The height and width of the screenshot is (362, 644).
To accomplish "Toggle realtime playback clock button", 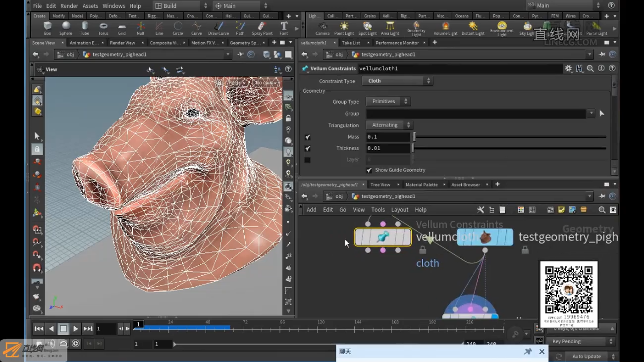I will pyautogui.click(x=75, y=343).
